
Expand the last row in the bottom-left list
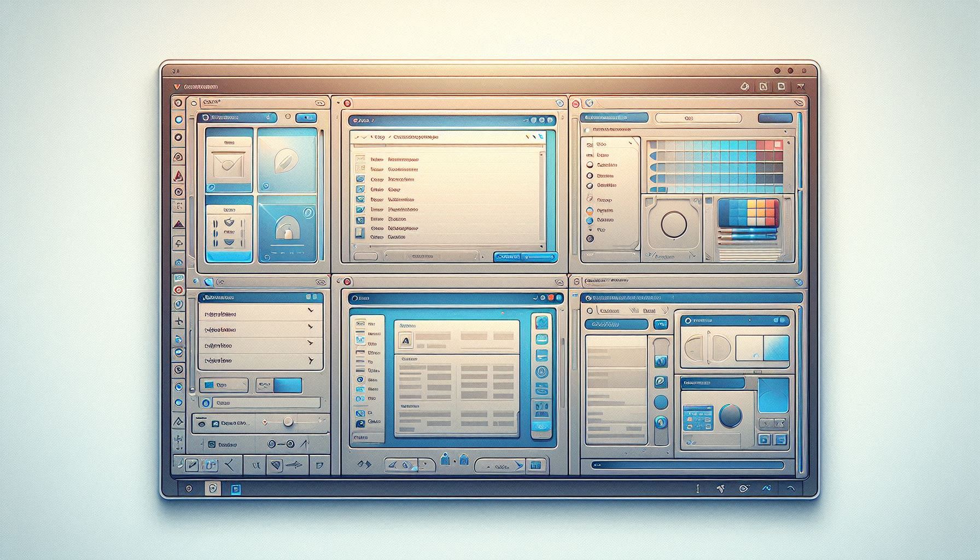tap(311, 360)
